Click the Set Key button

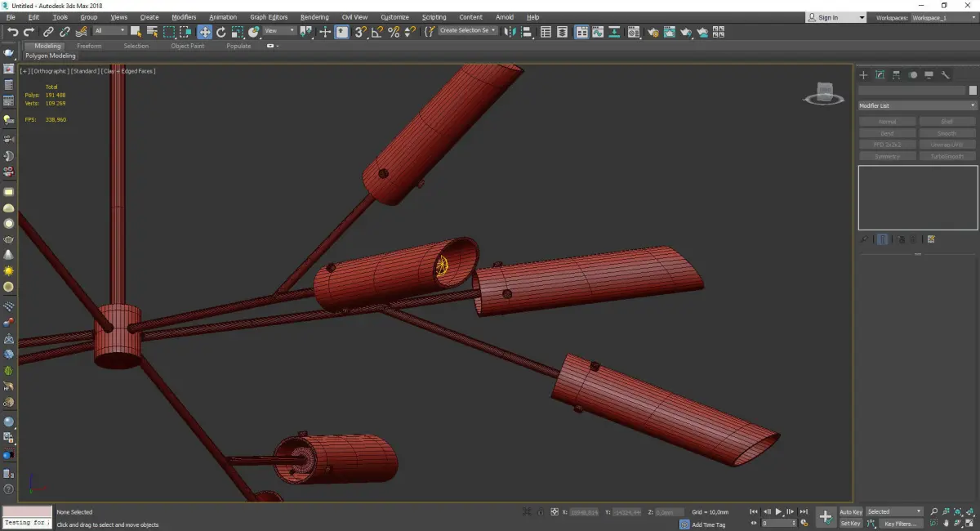click(851, 523)
